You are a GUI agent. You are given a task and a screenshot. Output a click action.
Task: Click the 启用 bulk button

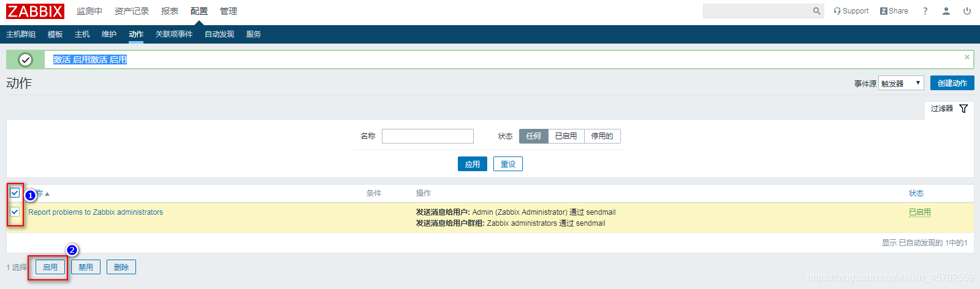[50, 267]
